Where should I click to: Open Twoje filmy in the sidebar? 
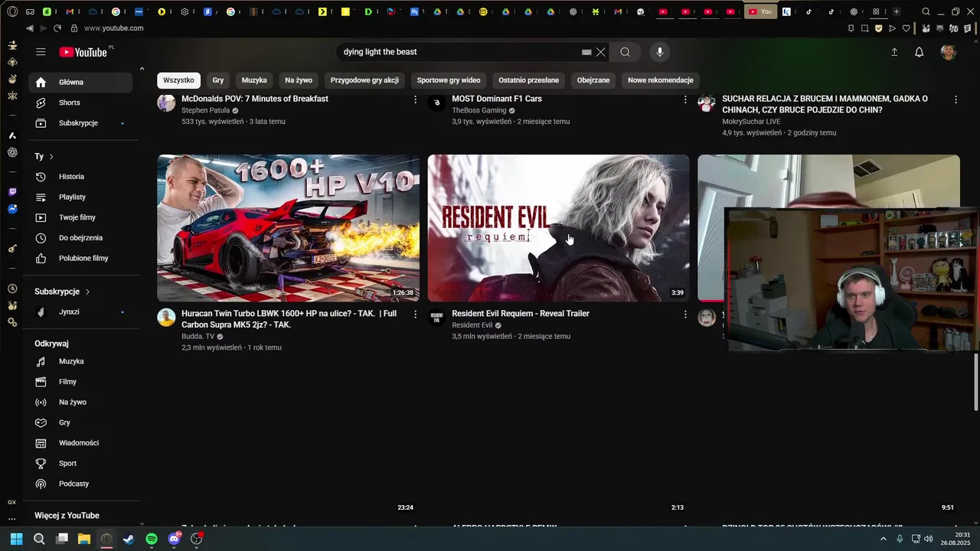[x=80, y=217]
